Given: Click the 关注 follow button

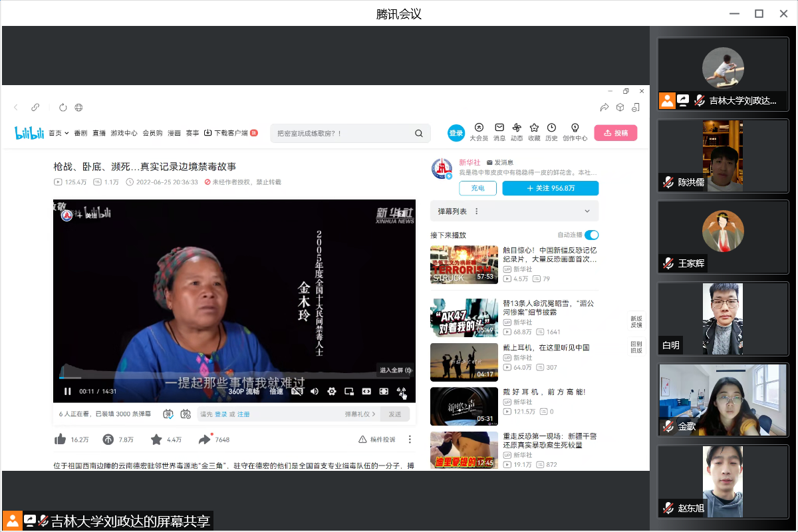Looking at the screenshot, I should (550, 188).
